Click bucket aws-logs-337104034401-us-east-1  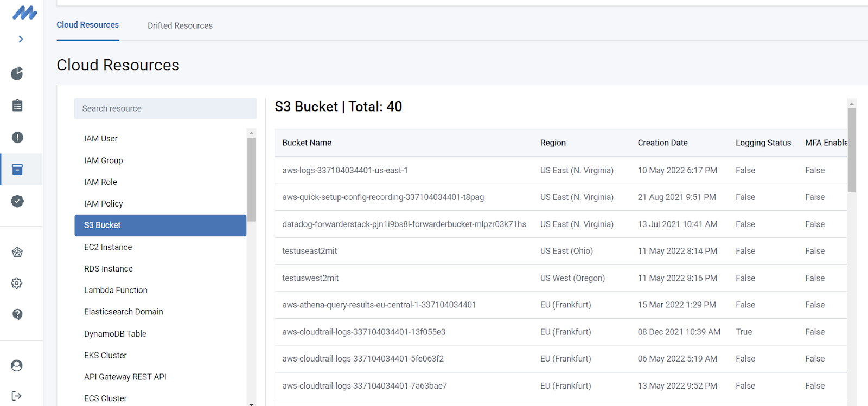[x=345, y=170]
